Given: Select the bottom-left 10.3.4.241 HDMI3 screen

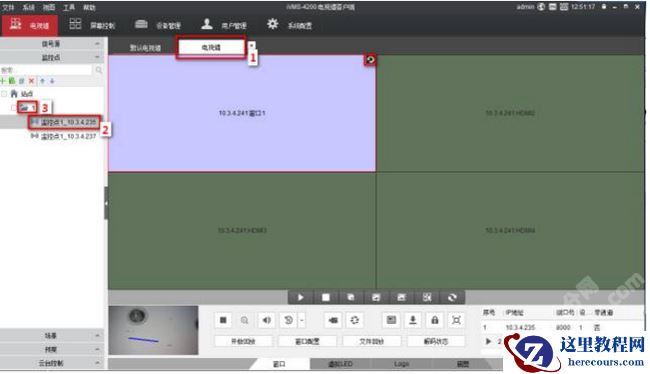Looking at the screenshot, I should tap(242, 230).
